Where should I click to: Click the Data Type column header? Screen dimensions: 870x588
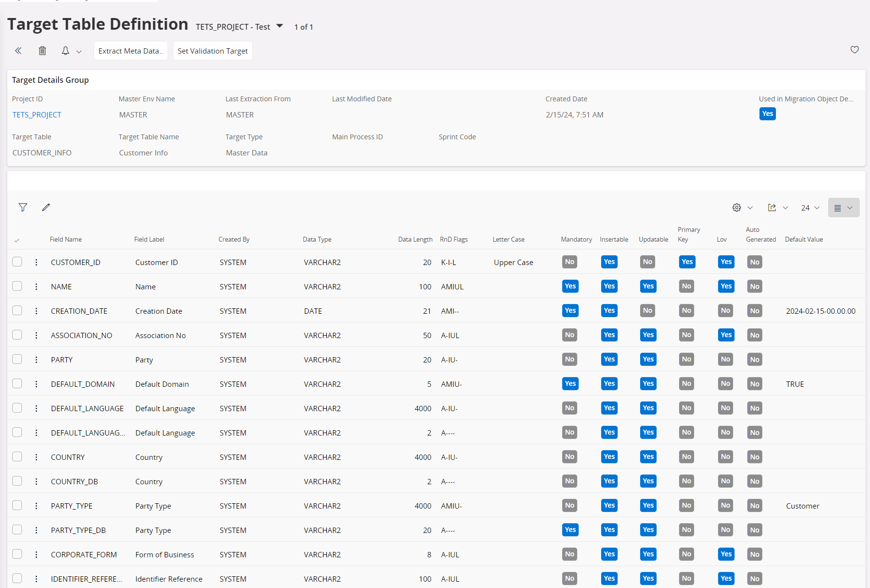tap(317, 239)
